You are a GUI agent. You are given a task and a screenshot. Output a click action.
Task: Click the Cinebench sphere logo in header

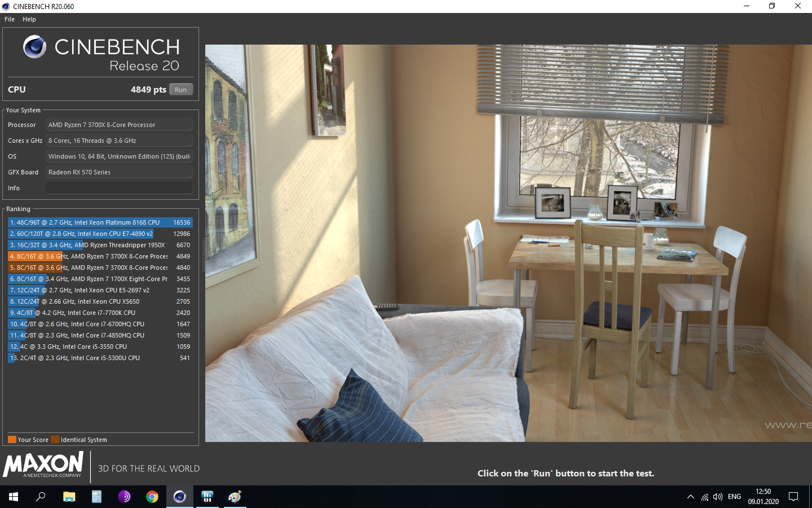(34, 47)
